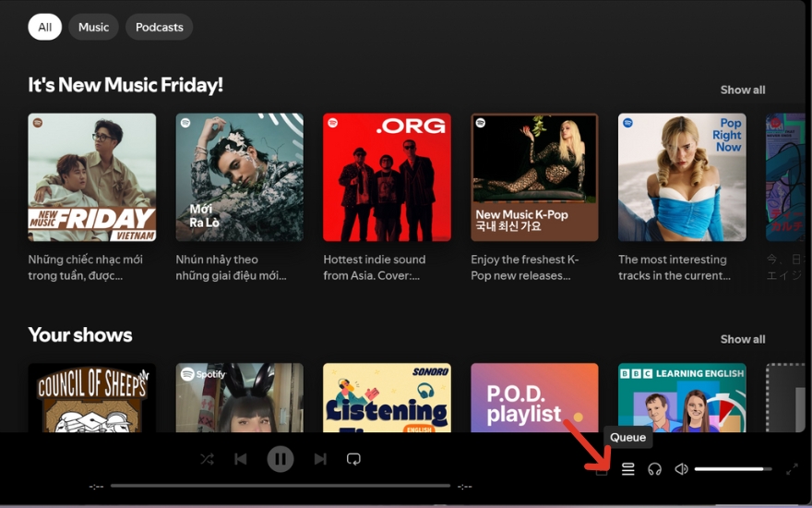
Task: Open the Mới Ra Lò playlist cover
Action: (x=239, y=177)
